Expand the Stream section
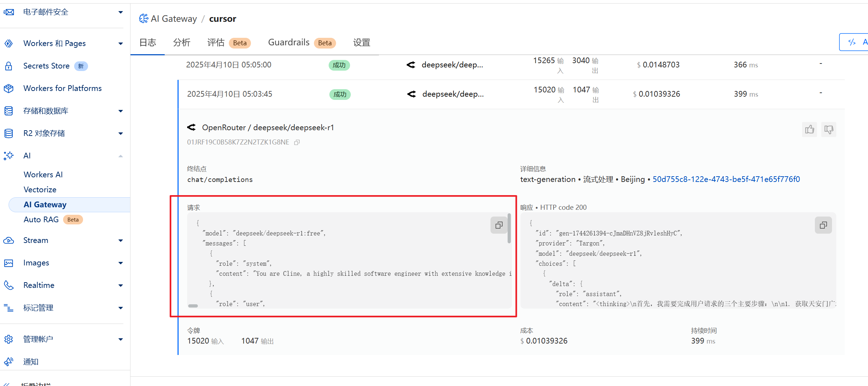The image size is (868, 386). pyautogui.click(x=120, y=240)
